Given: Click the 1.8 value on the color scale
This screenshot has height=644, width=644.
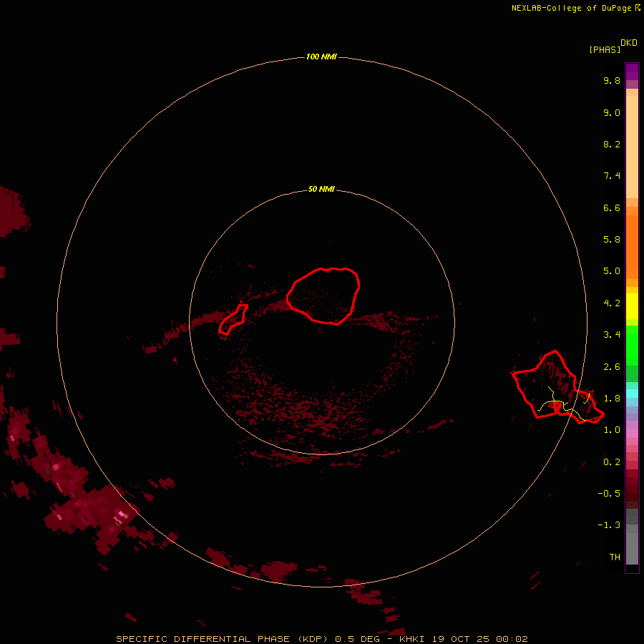Looking at the screenshot, I should coord(612,398).
